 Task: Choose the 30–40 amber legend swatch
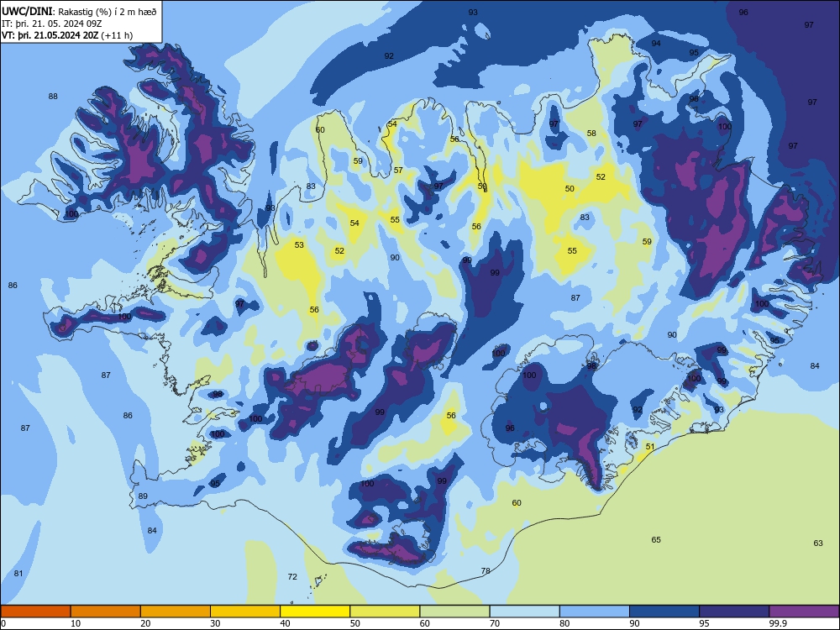click(x=245, y=612)
